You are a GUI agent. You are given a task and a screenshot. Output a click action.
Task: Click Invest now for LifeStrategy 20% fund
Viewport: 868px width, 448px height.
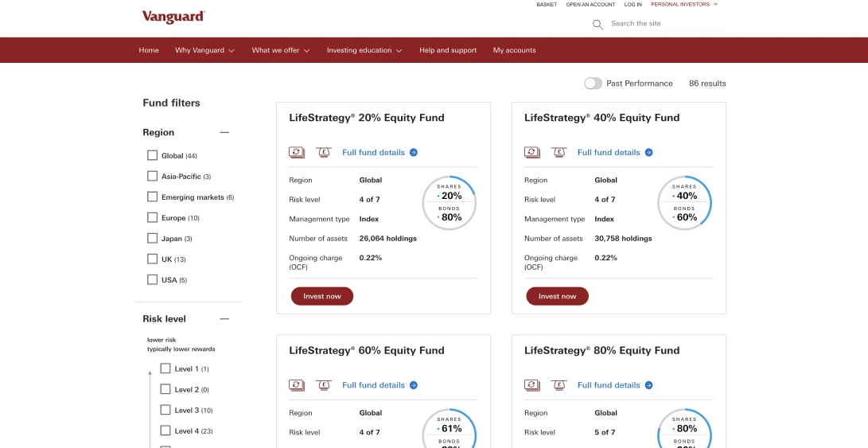[x=322, y=296]
